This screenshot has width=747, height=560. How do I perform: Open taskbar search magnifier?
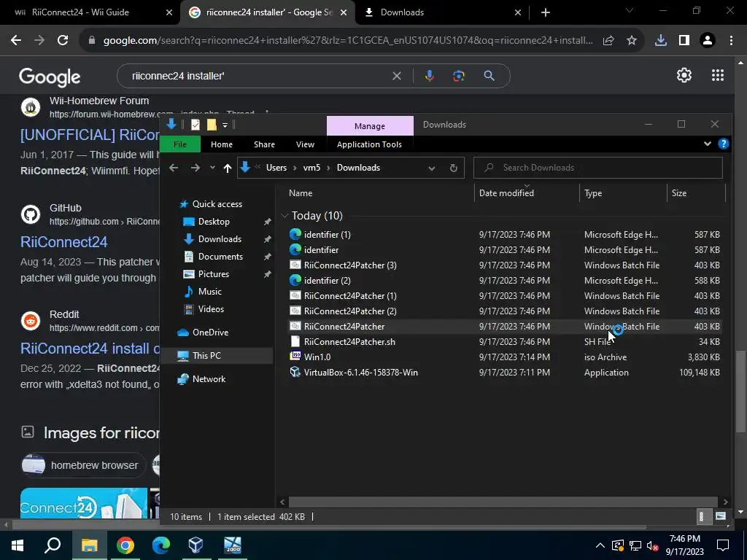click(53, 545)
